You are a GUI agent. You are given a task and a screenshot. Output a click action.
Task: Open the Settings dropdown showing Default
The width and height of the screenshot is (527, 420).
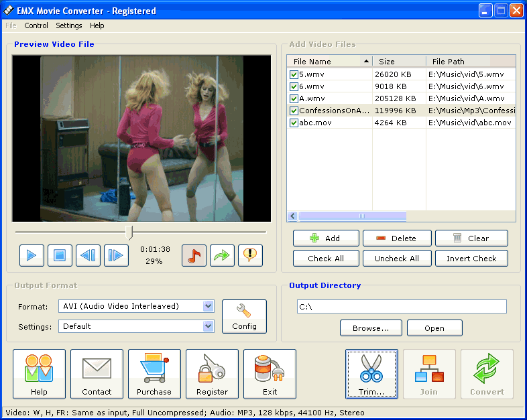(x=208, y=326)
